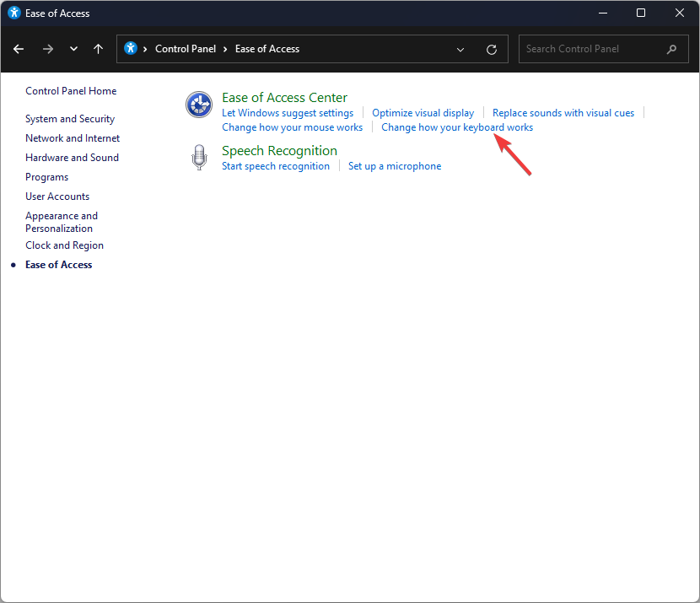700x603 pixels.
Task: Click Set up a microphone
Action: click(395, 166)
